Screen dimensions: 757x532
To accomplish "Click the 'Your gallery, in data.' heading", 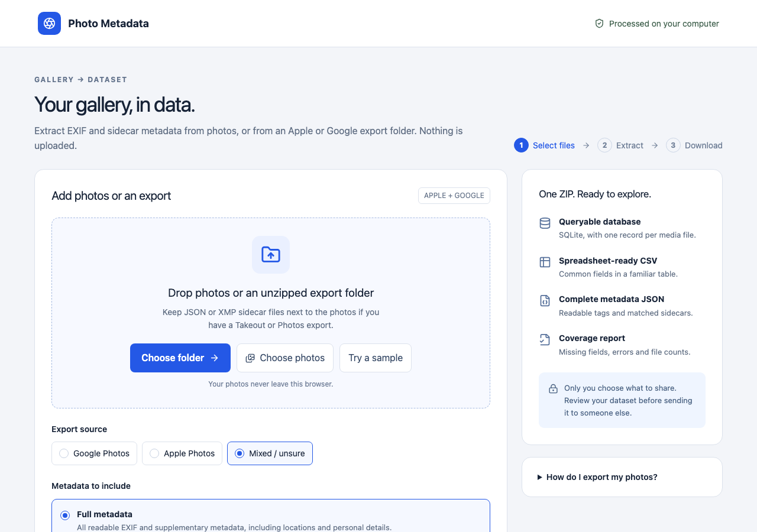I will coord(115,105).
